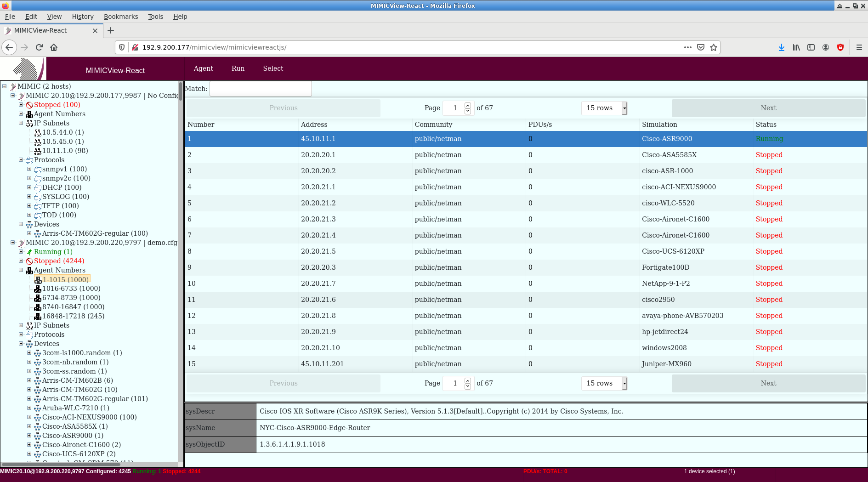Open the Firefox Tools menu
Viewport: 868px width, 482px height.
(155, 17)
